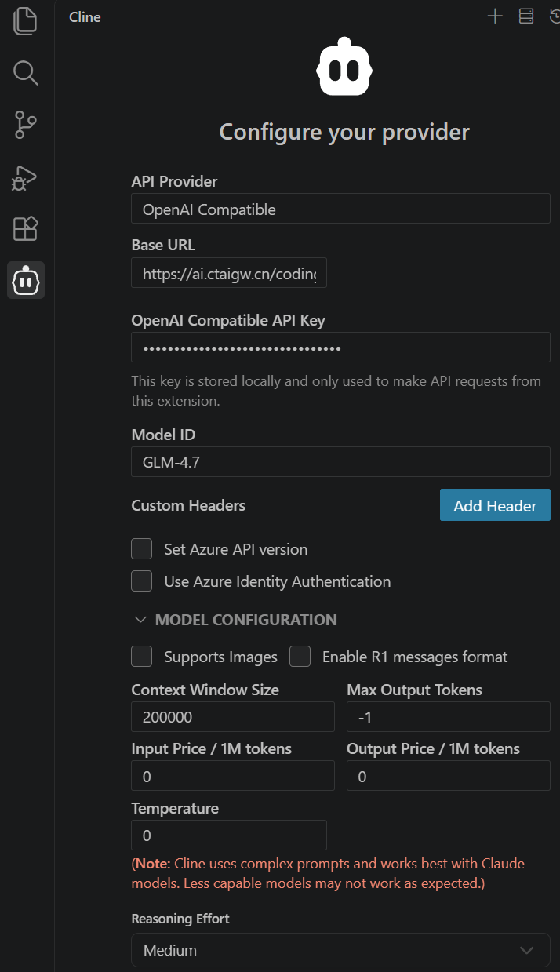
Task: Enable R1 messages format checkbox
Action: [x=300, y=657]
